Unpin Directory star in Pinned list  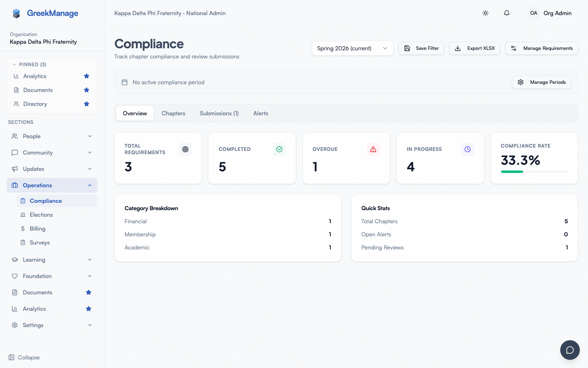pos(87,104)
